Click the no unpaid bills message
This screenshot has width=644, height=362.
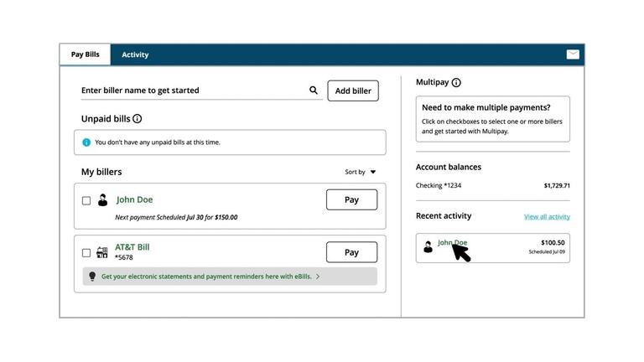click(x=158, y=142)
